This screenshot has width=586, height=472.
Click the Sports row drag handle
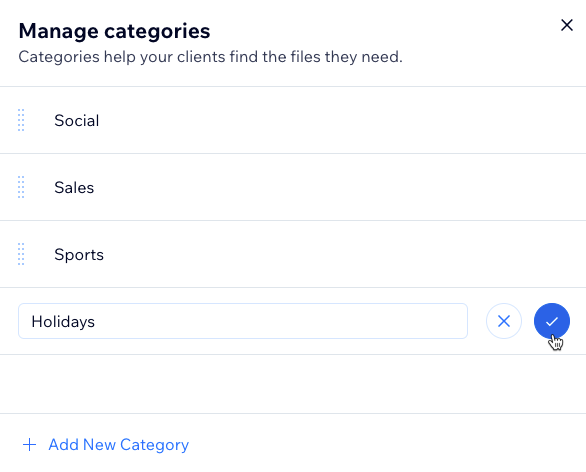coord(21,254)
